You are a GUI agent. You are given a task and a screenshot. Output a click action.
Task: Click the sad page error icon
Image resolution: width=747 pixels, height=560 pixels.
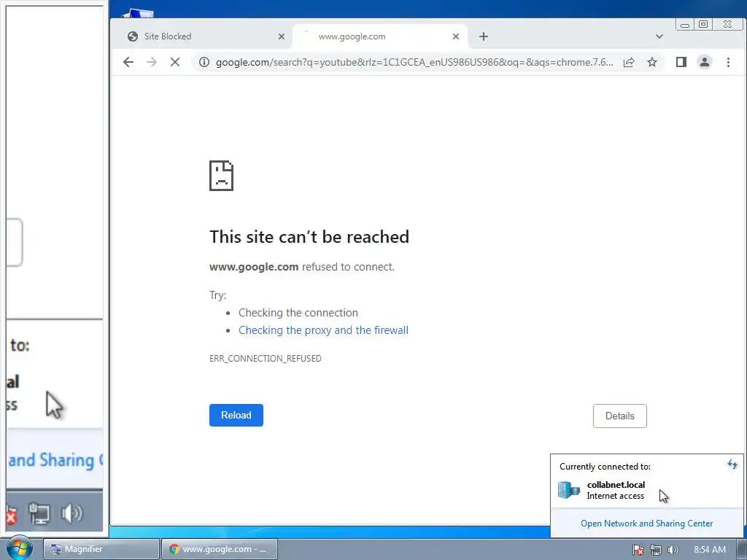[x=222, y=176]
